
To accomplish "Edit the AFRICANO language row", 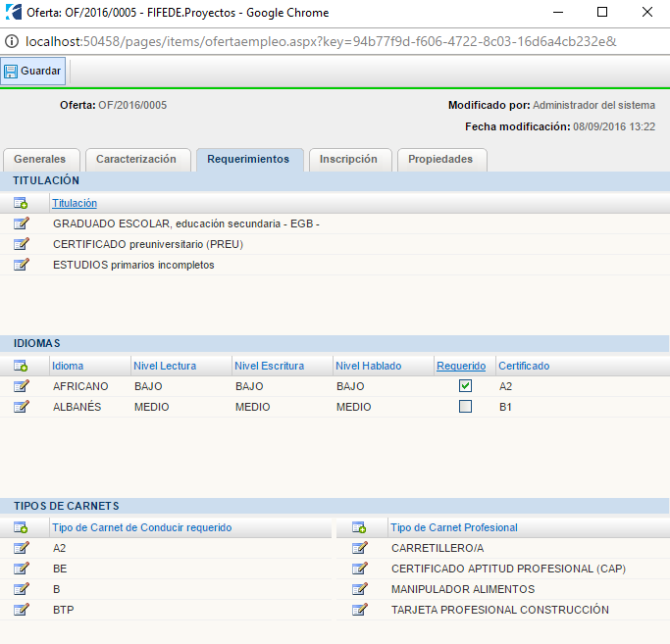I will (x=21, y=386).
